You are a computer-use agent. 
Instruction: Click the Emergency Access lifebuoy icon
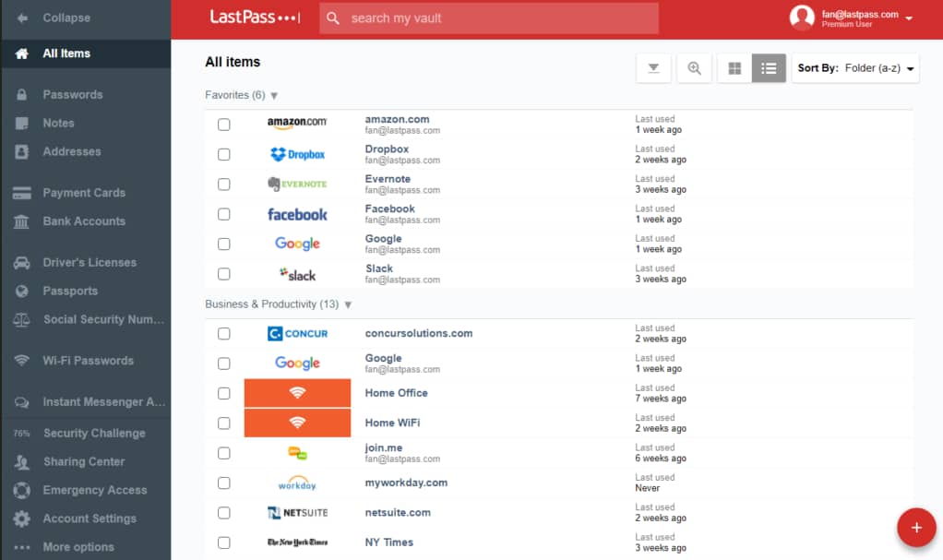coord(25,490)
